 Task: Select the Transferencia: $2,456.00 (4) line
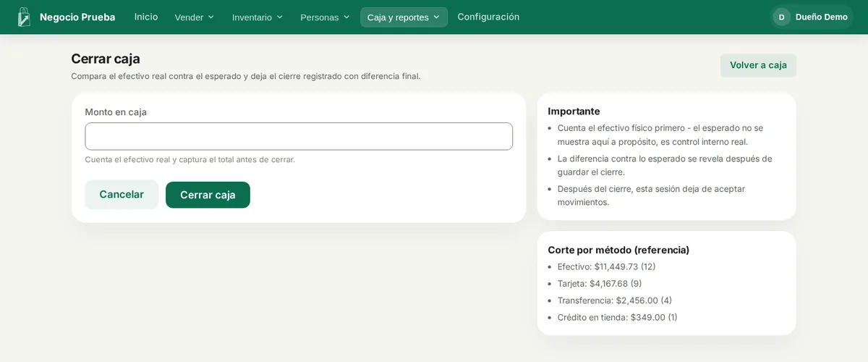pos(615,300)
